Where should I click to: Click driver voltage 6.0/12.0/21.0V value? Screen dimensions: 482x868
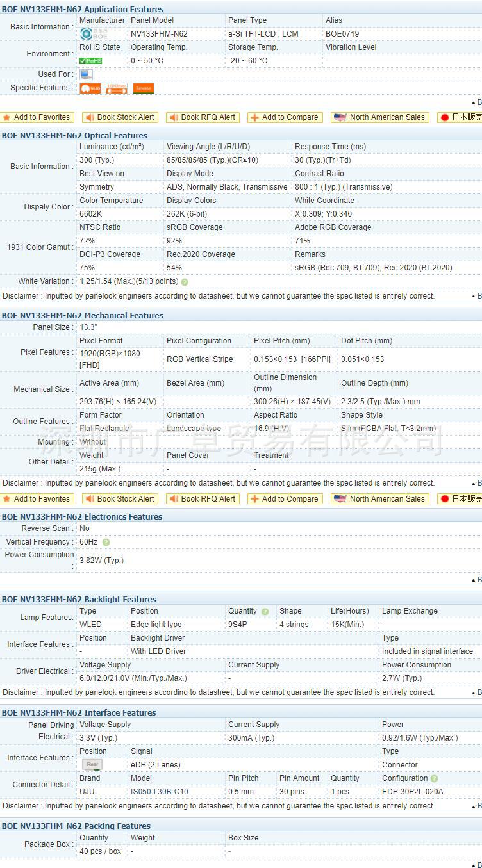pos(133,678)
